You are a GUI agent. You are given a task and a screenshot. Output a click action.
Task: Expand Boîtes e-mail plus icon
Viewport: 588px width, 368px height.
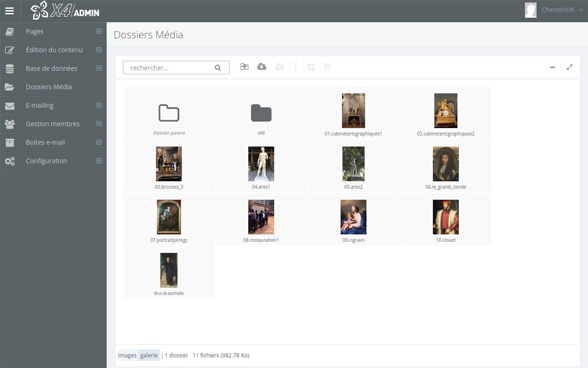99,142
